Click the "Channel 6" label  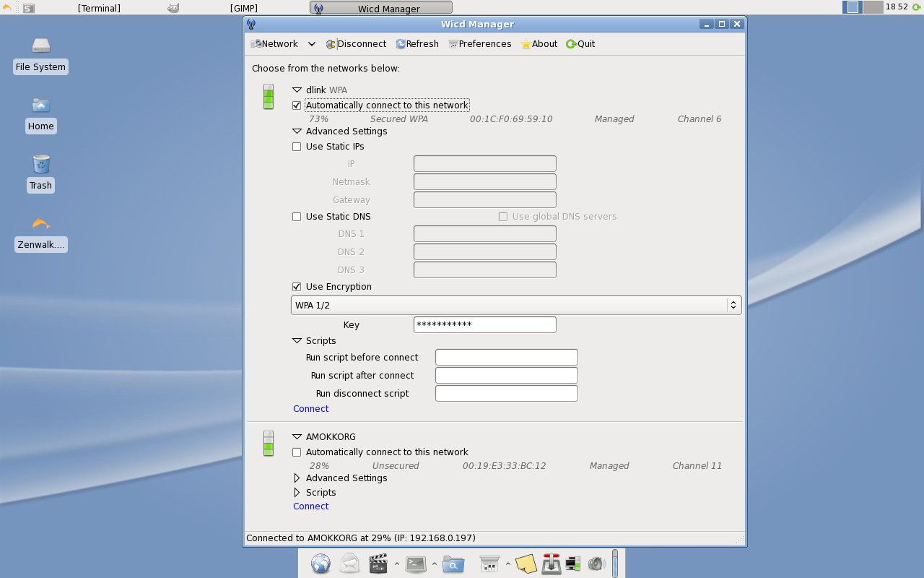(699, 119)
